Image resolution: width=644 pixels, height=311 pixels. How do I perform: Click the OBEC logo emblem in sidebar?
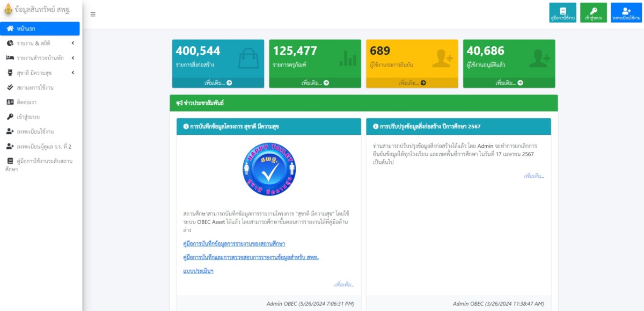click(x=8, y=10)
